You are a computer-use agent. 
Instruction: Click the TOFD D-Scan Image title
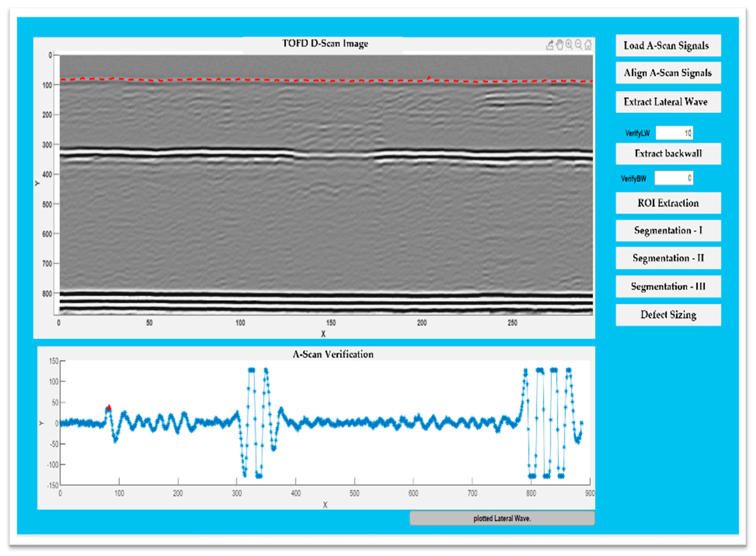coord(325,44)
